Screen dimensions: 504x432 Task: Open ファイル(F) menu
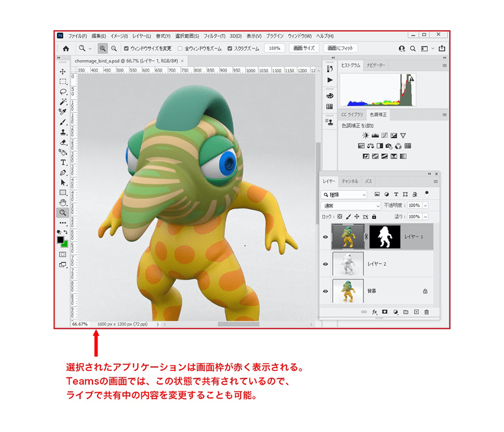click(77, 36)
